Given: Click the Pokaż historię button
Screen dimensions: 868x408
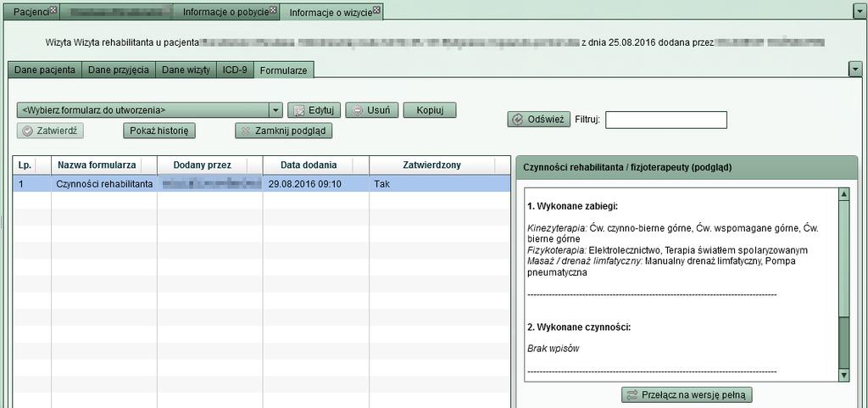Looking at the screenshot, I should [159, 131].
